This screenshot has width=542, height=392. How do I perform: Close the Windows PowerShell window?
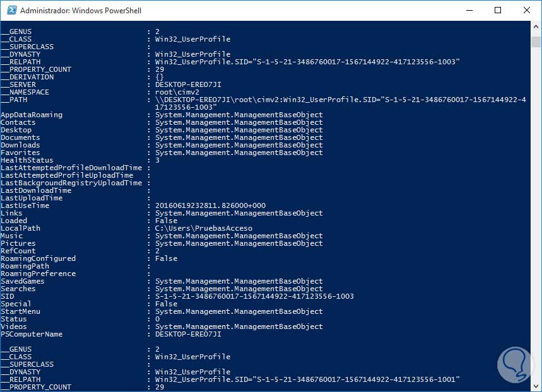pyautogui.click(x=527, y=11)
